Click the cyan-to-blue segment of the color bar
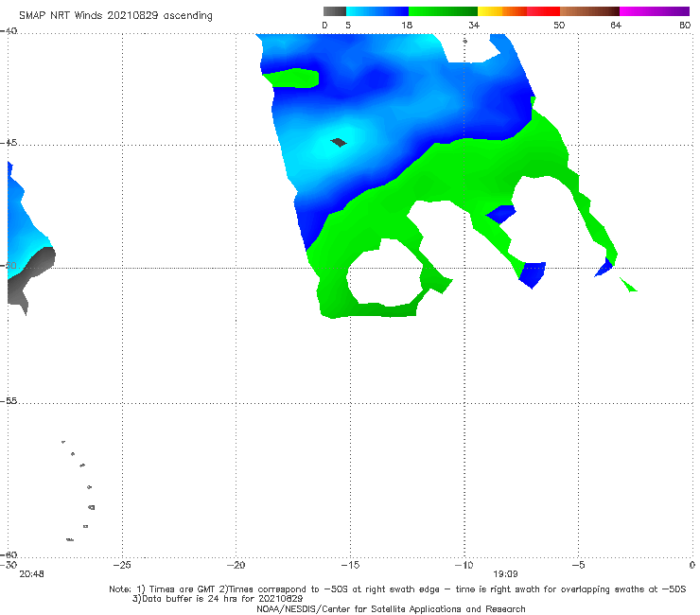The width and height of the screenshot is (700, 615). [377, 11]
